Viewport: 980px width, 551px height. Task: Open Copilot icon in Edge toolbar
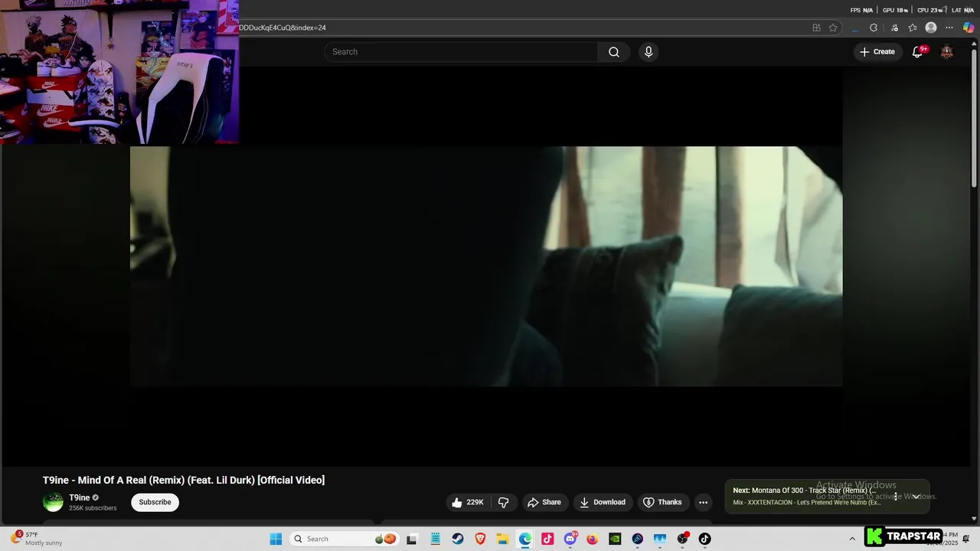coord(969,28)
